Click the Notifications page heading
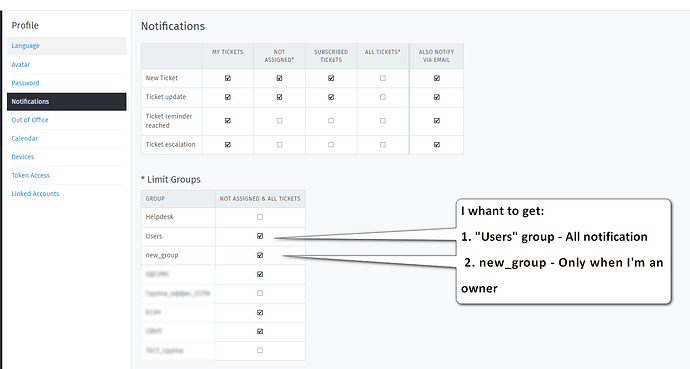690x369 pixels. (x=173, y=26)
